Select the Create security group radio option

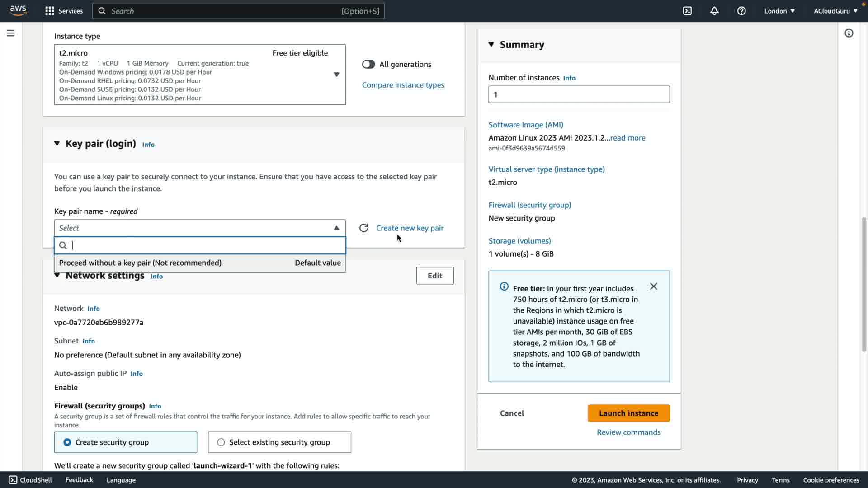coord(67,442)
